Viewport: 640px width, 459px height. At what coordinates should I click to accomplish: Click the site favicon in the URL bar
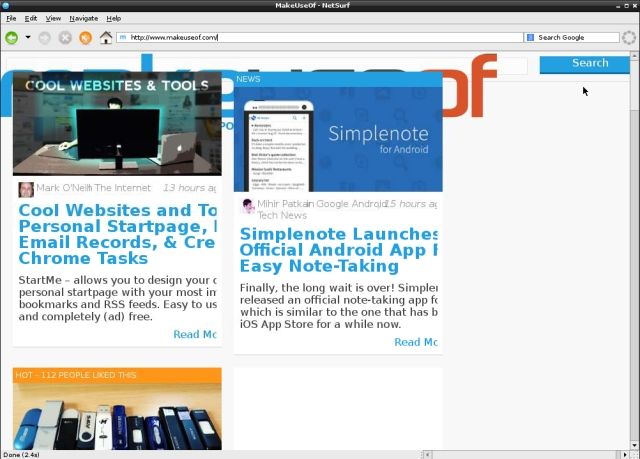123,37
